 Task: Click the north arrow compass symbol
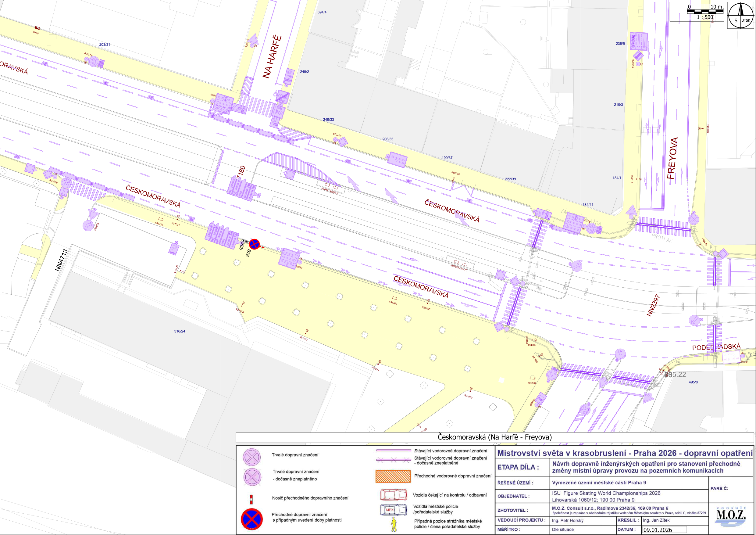[x=740, y=15]
